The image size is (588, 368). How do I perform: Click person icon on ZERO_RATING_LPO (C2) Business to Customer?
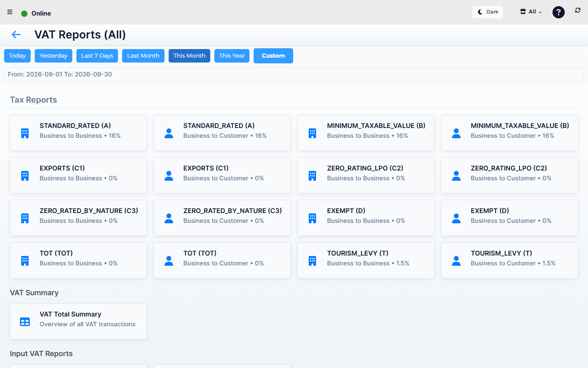tap(456, 176)
